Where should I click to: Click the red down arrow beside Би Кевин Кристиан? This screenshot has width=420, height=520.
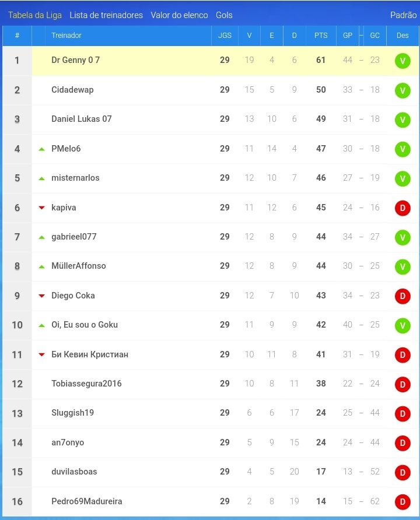[41, 354]
